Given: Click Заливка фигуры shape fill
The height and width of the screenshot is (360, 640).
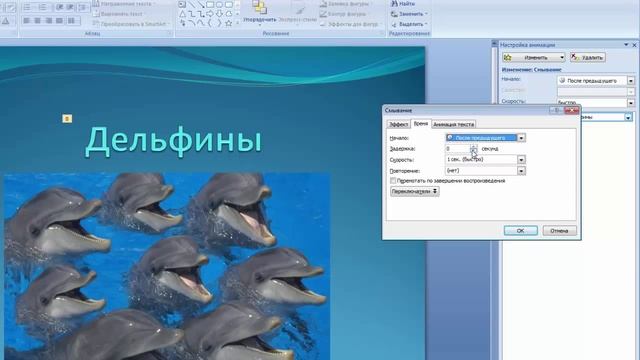Looking at the screenshot, I should 345,4.
